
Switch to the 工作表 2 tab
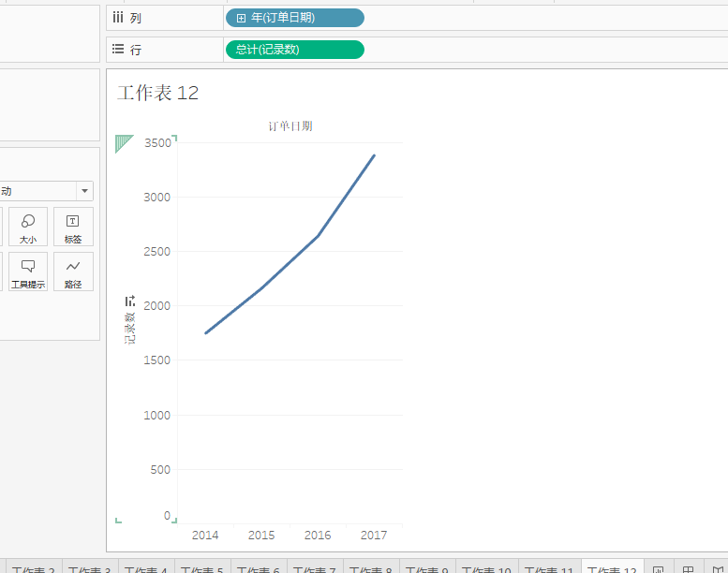(x=34, y=568)
